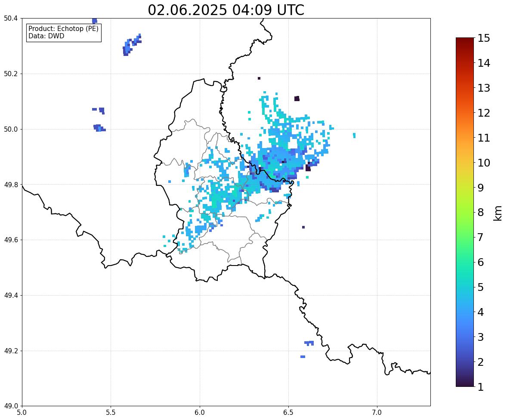The image size is (507, 420).
Task: Click the y-axis label 50.2
Action: (x=11, y=74)
